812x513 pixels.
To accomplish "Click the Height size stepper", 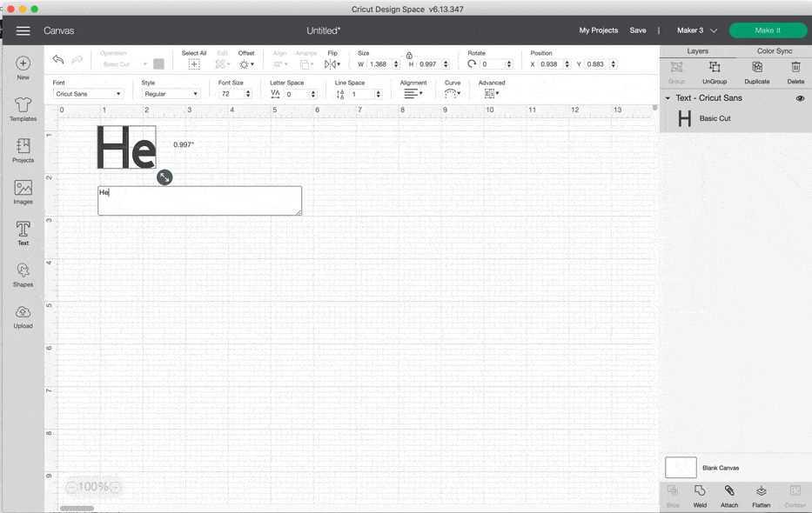I will tap(446, 64).
